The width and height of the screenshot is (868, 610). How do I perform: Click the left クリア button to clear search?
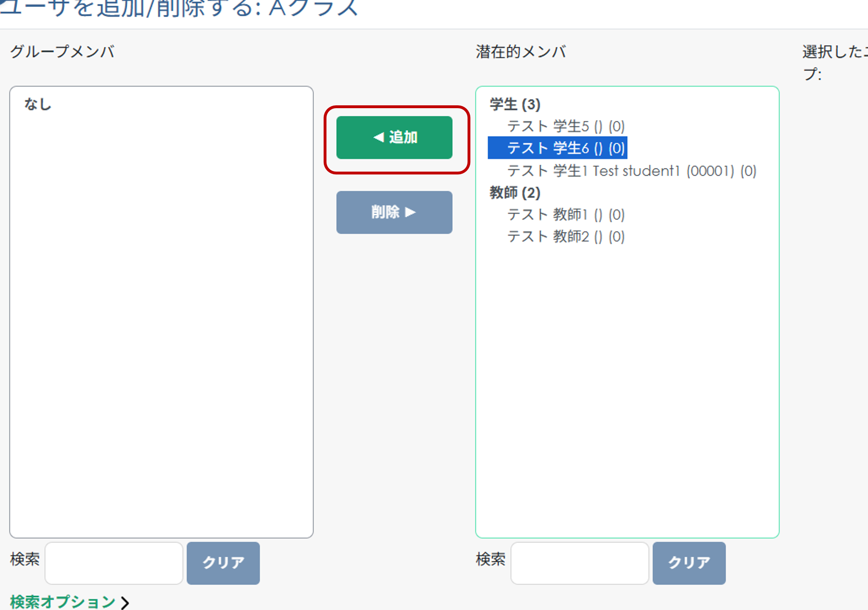pyautogui.click(x=223, y=563)
